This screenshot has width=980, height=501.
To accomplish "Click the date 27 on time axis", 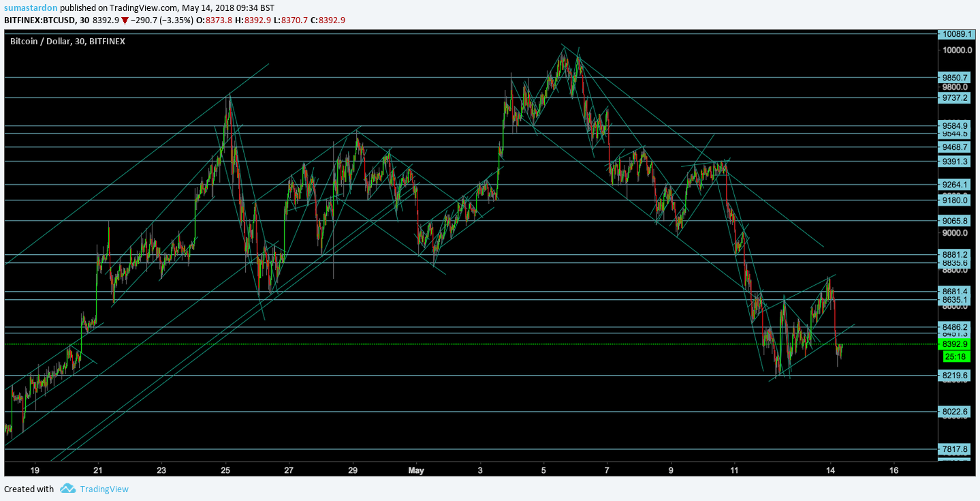I will (x=289, y=470).
